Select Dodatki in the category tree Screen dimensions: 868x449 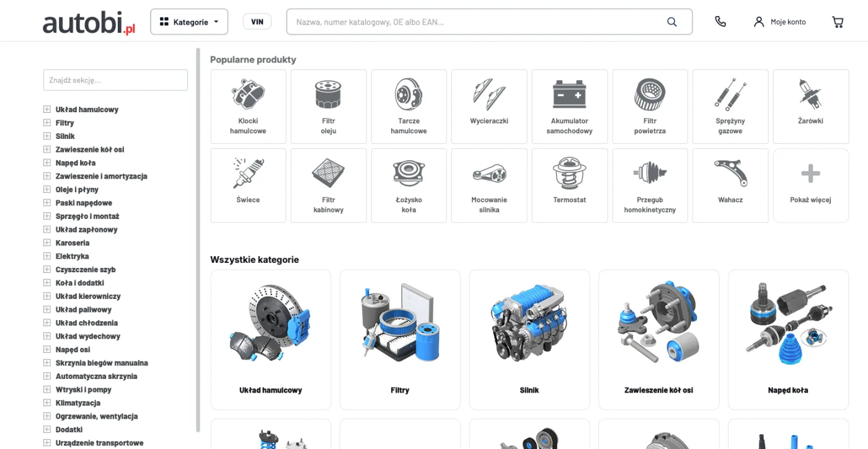click(x=69, y=430)
